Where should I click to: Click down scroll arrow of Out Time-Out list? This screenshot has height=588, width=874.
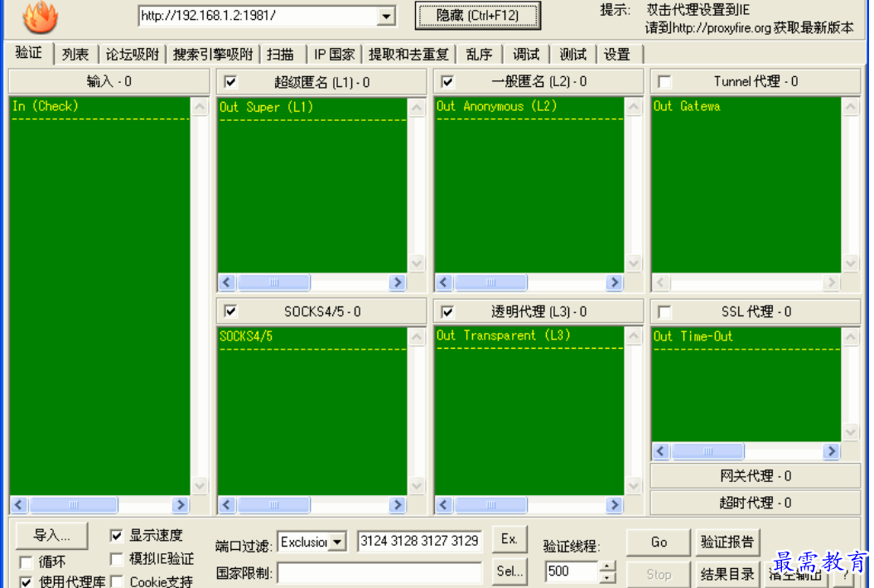click(x=851, y=432)
